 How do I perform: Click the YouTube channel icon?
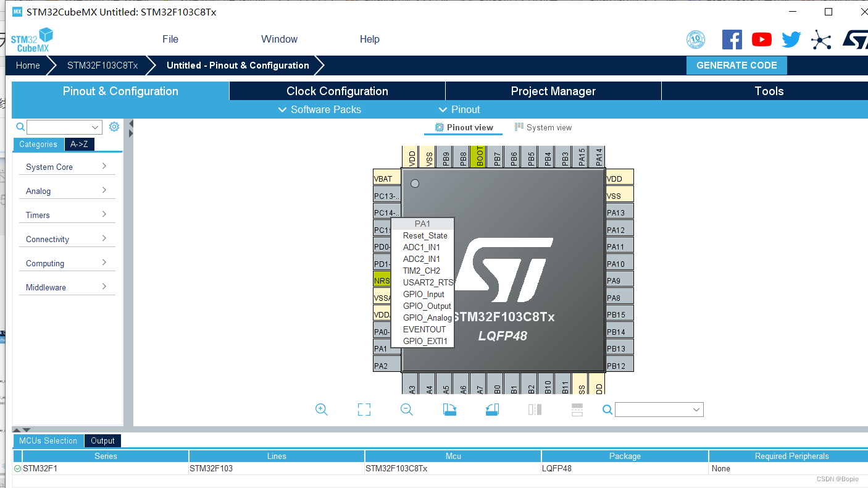[761, 39]
